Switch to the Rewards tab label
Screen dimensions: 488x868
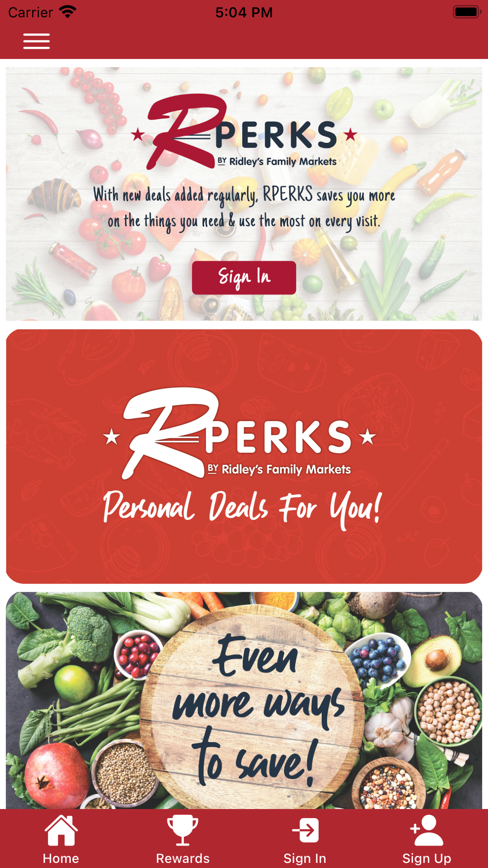tap(183, 858)
